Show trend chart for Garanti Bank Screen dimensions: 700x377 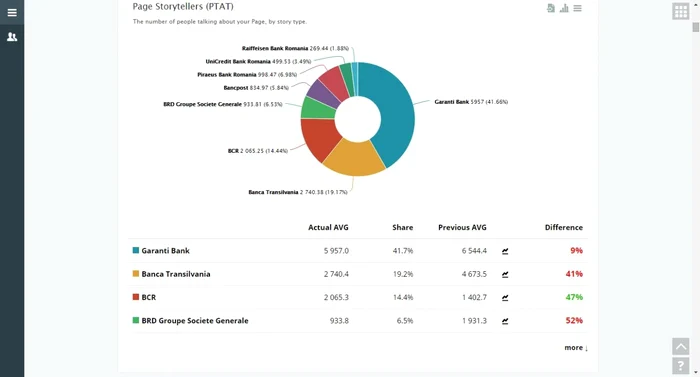[x=505, y=251]
